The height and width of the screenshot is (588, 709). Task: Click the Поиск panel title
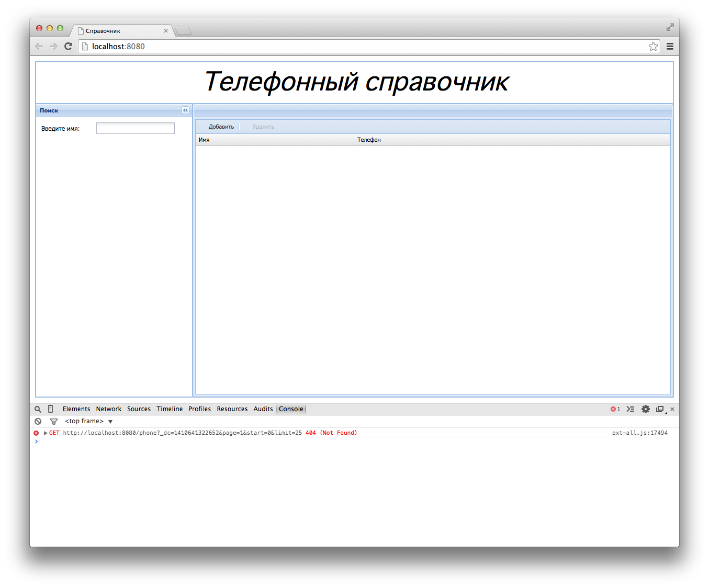pyautogui.click(x=49, y=110)
